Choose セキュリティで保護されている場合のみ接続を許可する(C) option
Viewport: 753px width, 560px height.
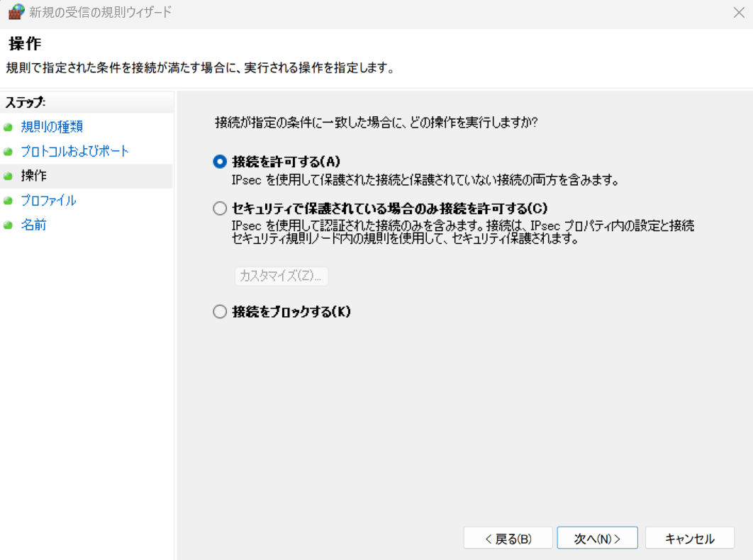(x=220, y=208)
